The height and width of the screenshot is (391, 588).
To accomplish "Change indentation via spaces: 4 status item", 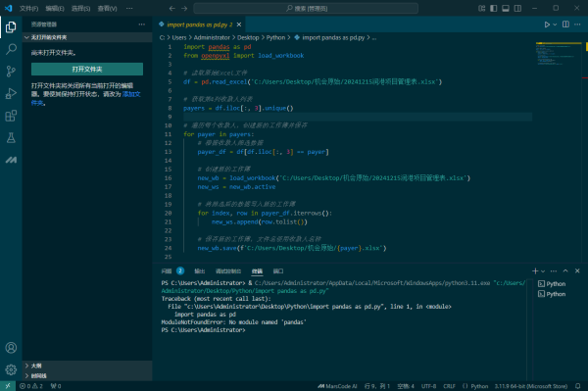I will coord(406,386).
